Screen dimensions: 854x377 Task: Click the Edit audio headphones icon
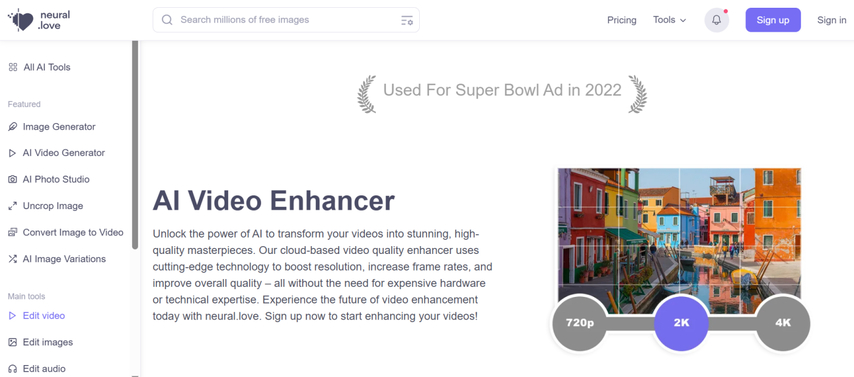pos(13,369)
